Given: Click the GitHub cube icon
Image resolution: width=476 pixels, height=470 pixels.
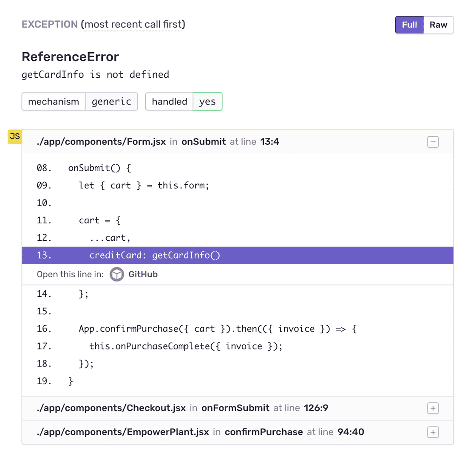Looking at the screenshot, I should point(117,275).
